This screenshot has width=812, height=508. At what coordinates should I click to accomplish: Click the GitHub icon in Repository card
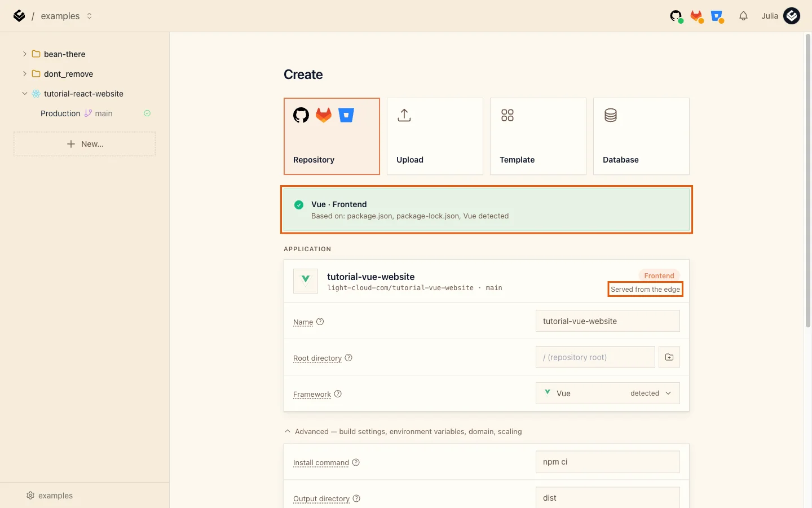(x=301, y=115)
